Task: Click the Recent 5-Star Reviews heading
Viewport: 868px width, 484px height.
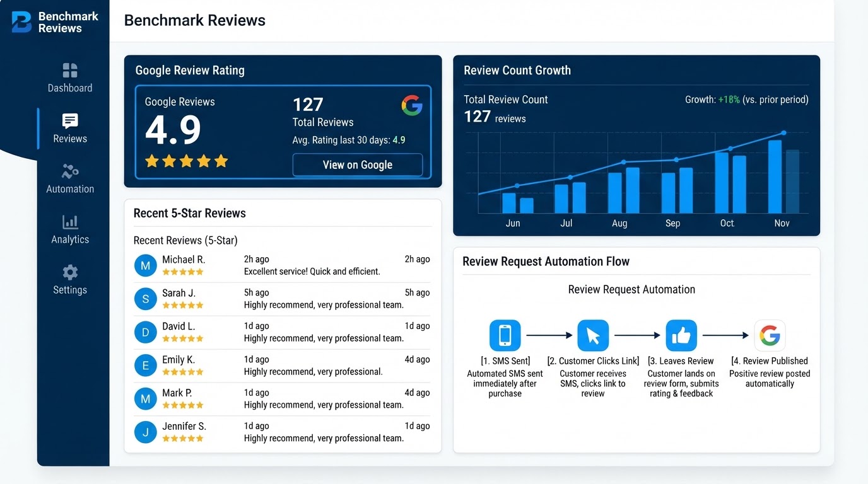Action: click(190, 213)
